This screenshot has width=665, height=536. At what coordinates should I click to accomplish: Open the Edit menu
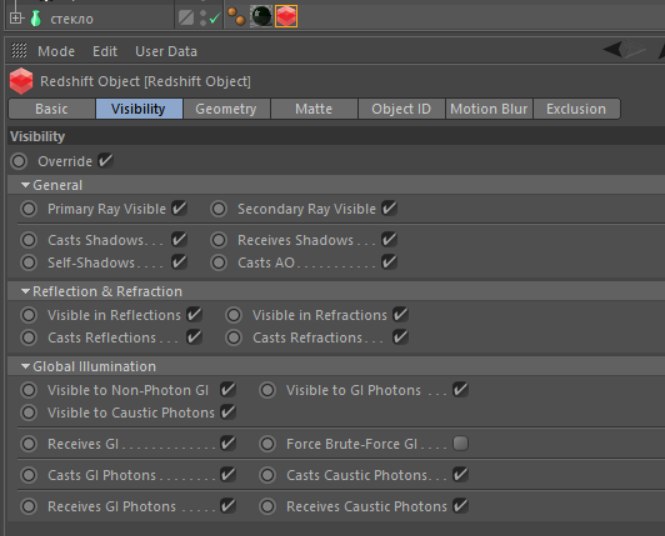105,51
